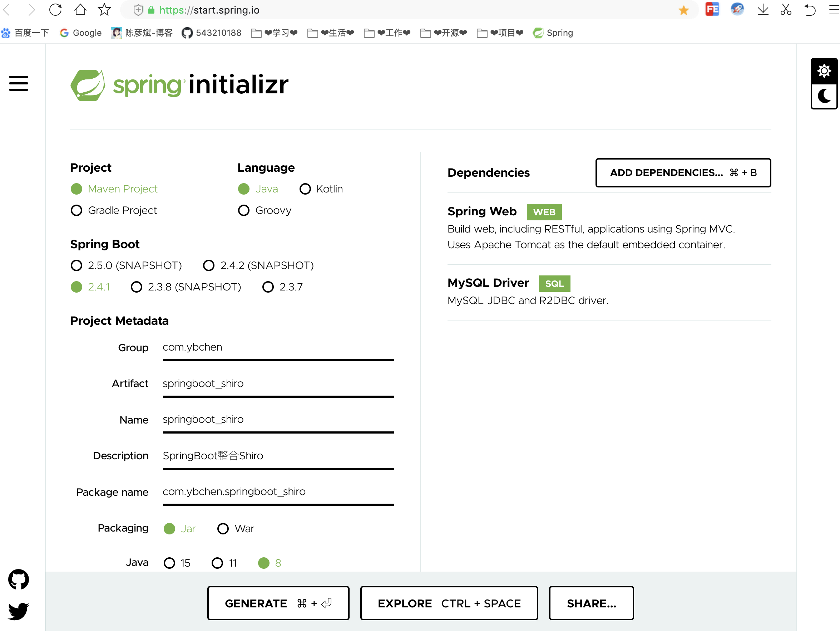
Task: Open the Twitter icon link
Action: (x=19, y=611)
